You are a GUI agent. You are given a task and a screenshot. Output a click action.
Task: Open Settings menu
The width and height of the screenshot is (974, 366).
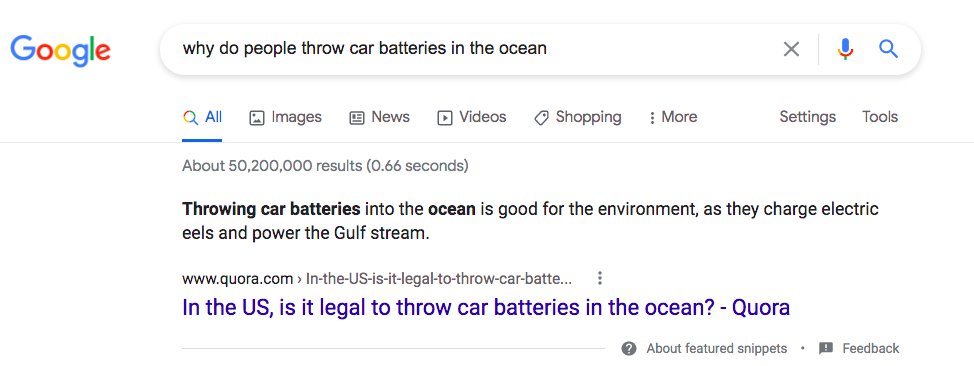tap(808, 117)
